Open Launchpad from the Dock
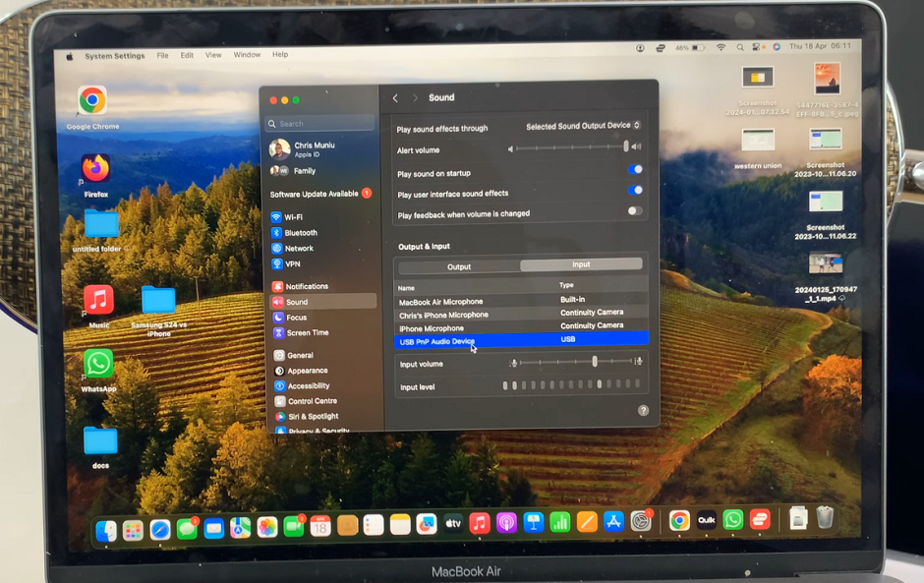 coord(133,531)
